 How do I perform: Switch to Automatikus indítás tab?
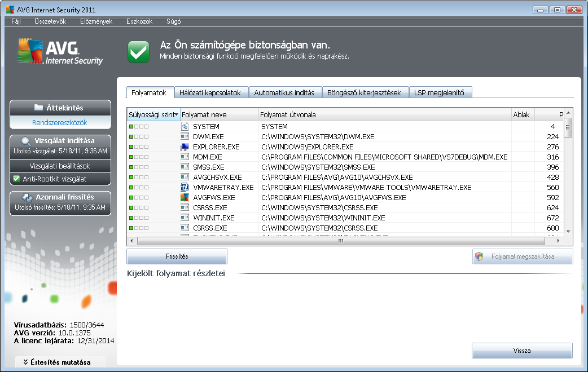(284, 92)
